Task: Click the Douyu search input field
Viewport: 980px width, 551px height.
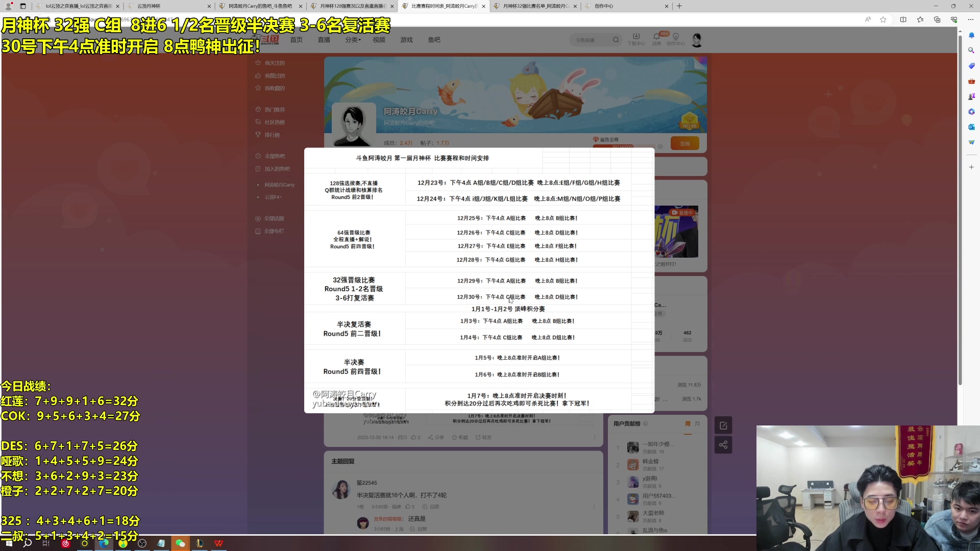Action: coord(591,40)
